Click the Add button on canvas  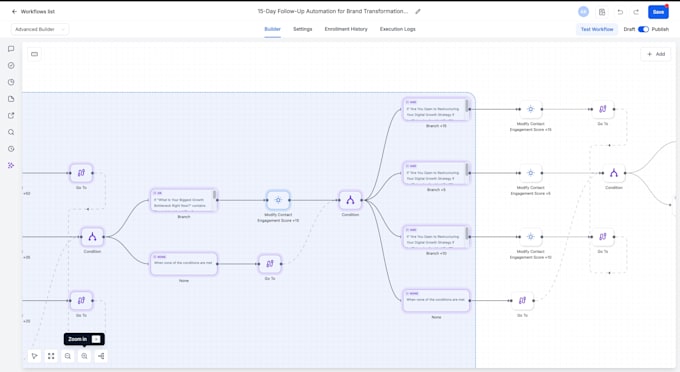point(656,54)
